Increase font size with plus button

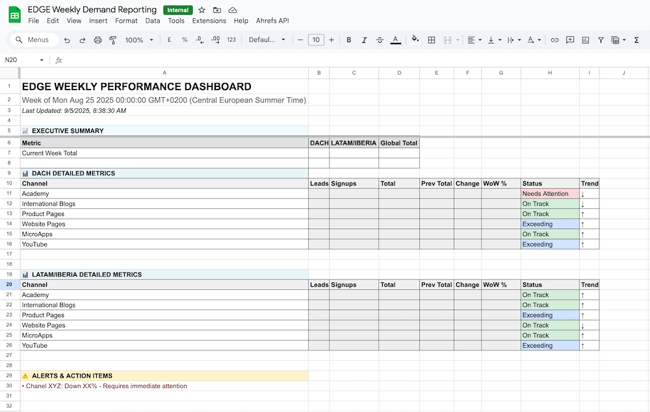[x=331, y=40]
